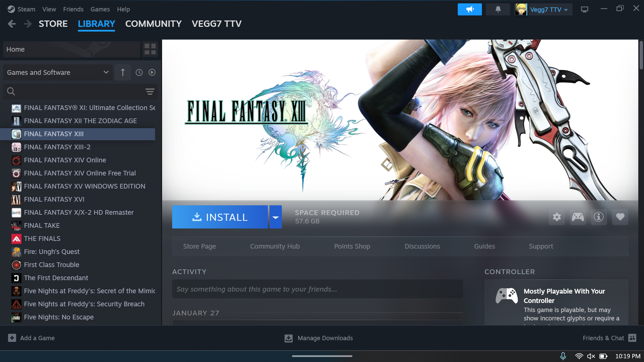This screenshot has width=644, height=362.
Task: Click the FINAL FANTASY XIV Online icon
Action: click(16, 160)
